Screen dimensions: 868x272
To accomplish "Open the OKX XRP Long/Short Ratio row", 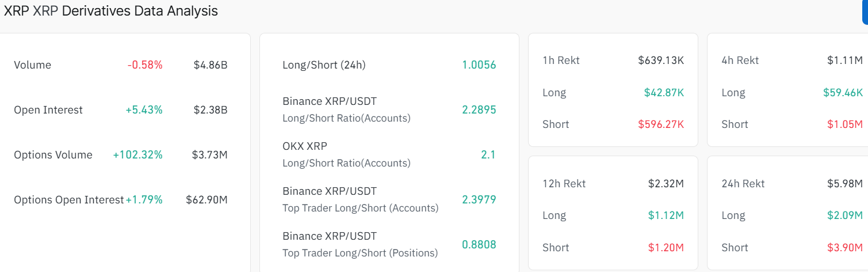I will [346, 154].
